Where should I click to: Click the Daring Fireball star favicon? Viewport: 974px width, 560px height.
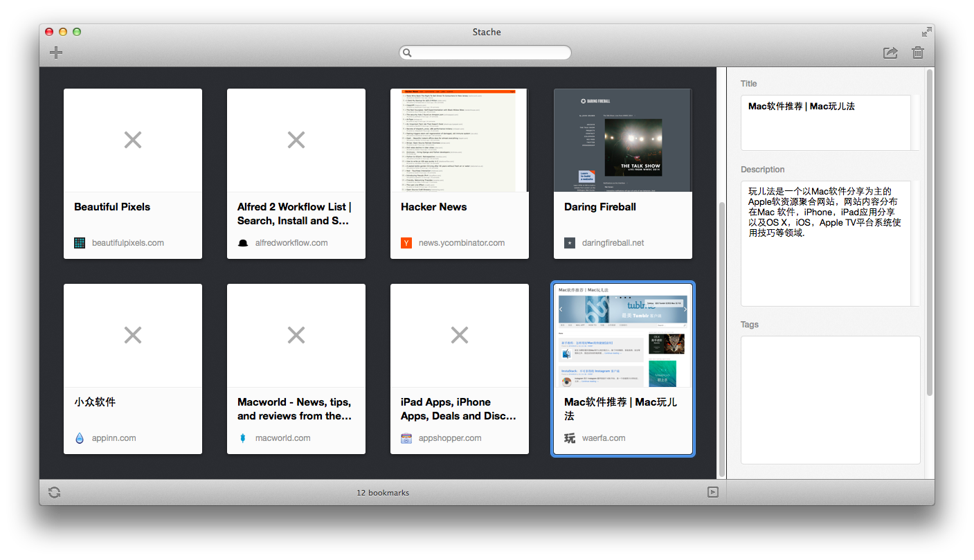pyautogui.click(x=570, y=243)
